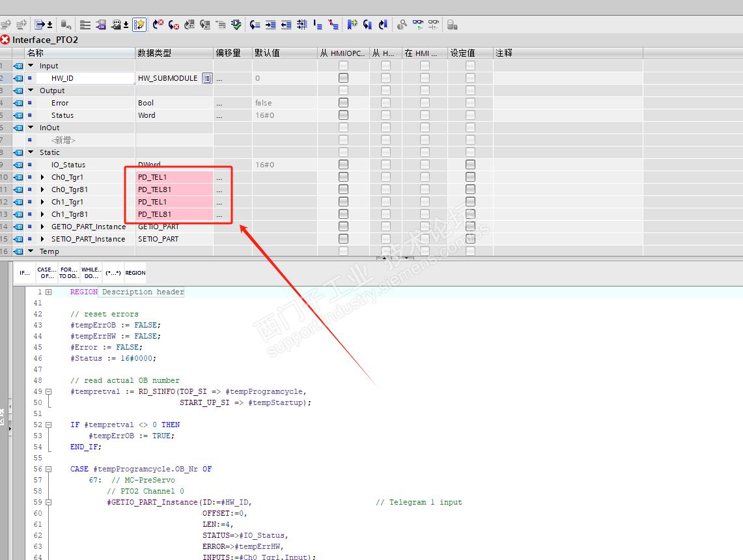The height and width of the screenshot is (560, 743).
Task: Click the outdent text icon in toolbar
Action: [x=286, y=25]
